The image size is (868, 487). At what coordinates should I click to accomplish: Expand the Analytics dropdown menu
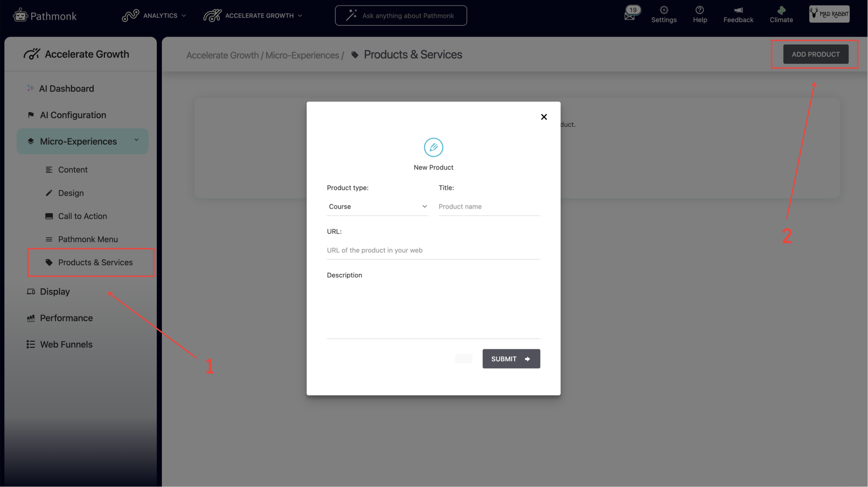coord(154,16)
